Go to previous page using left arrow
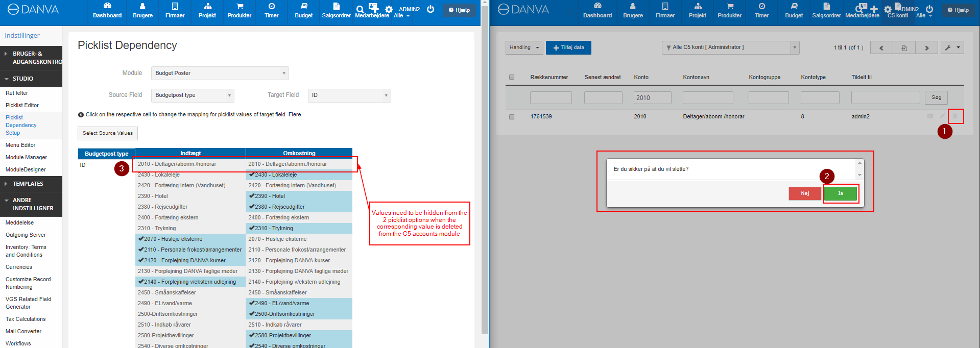Viewport: 980px width, 348px height. (x=881, y=48)
